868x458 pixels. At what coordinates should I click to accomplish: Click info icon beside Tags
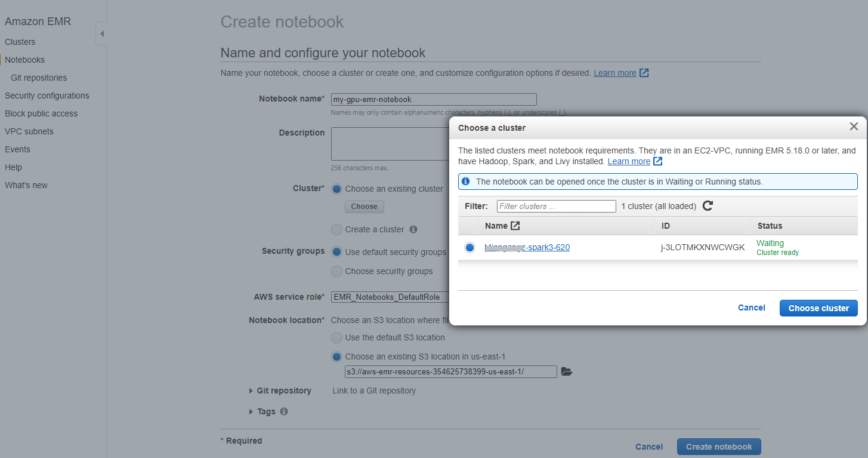(284, 411)
